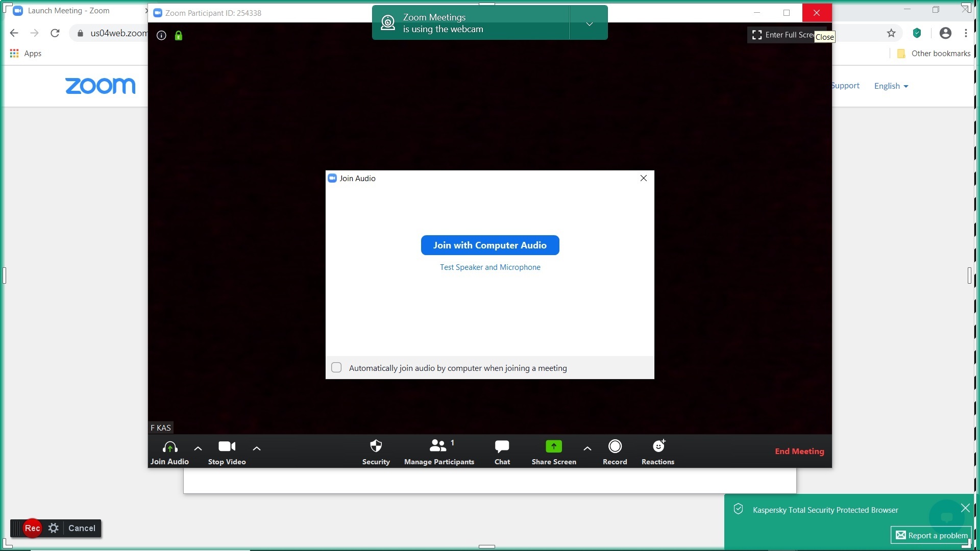Click Chrome's back arrow

point(14,33)
